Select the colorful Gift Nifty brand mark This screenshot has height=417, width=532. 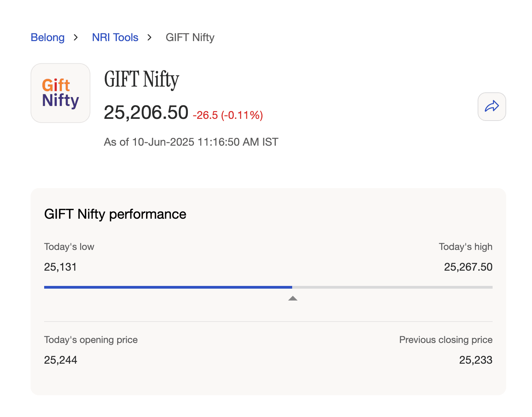click(x=60, y=93)
